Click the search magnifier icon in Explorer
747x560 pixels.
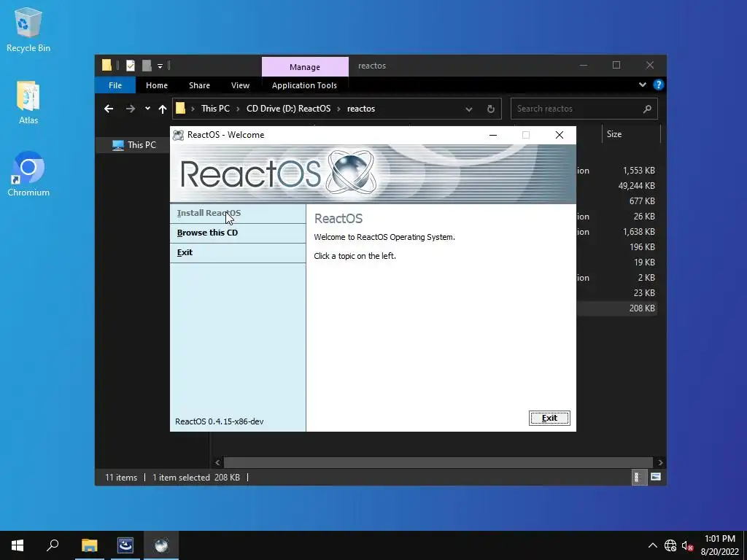pyautogui.click(x=647, y=109)
